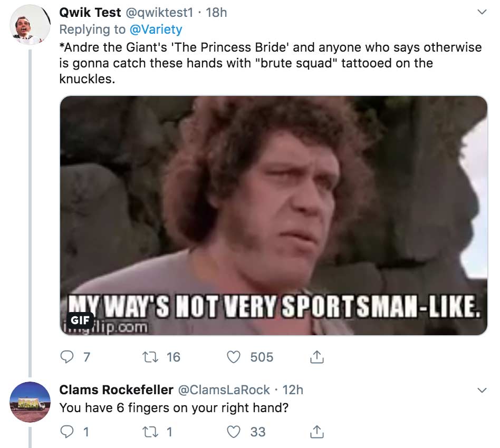The image size is (500, 448).
Task: Click Clams Rockefeller's display name
Action: tap(116, 390)
